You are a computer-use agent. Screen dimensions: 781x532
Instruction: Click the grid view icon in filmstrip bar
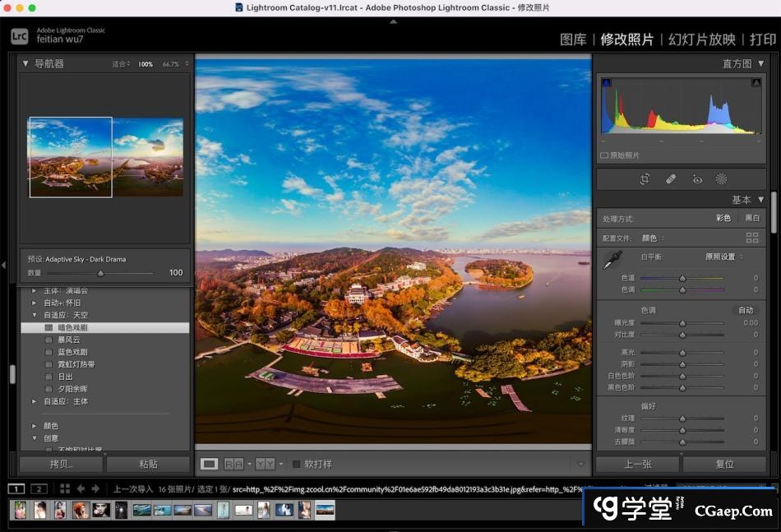click(65, 488)
